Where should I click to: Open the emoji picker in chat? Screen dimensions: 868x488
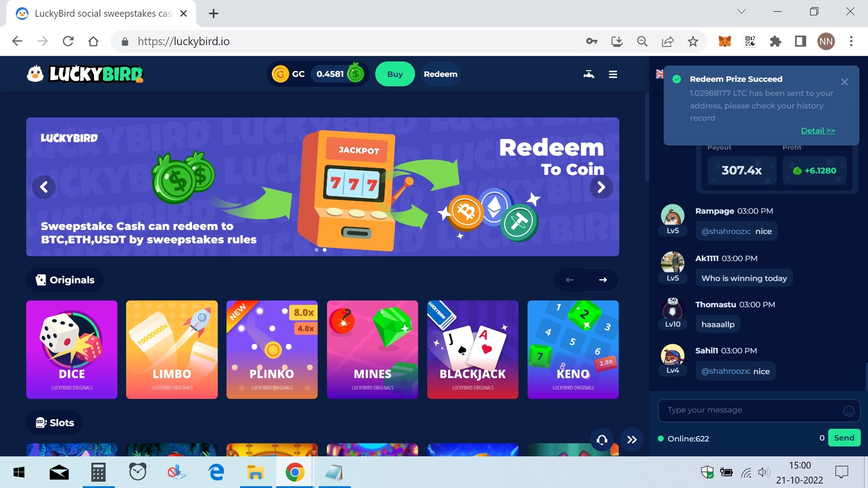tap(849, 411)
